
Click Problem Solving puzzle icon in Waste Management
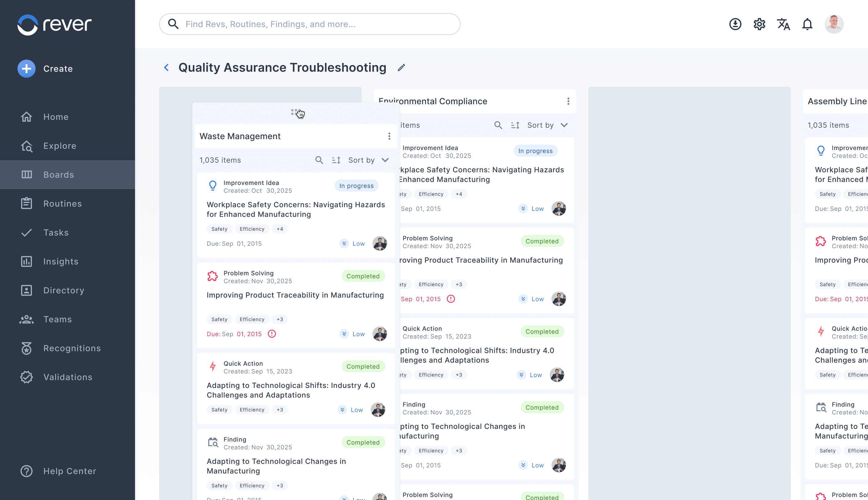[213, 276]
